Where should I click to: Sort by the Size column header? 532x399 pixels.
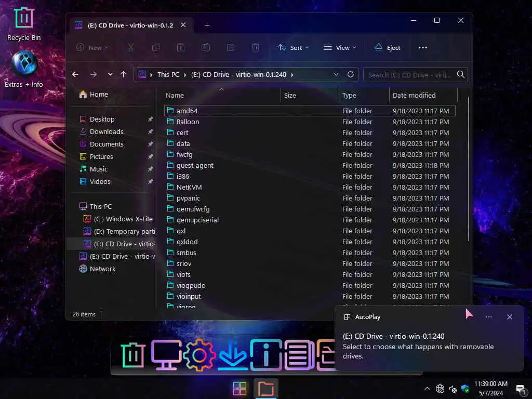click(310, 96)
